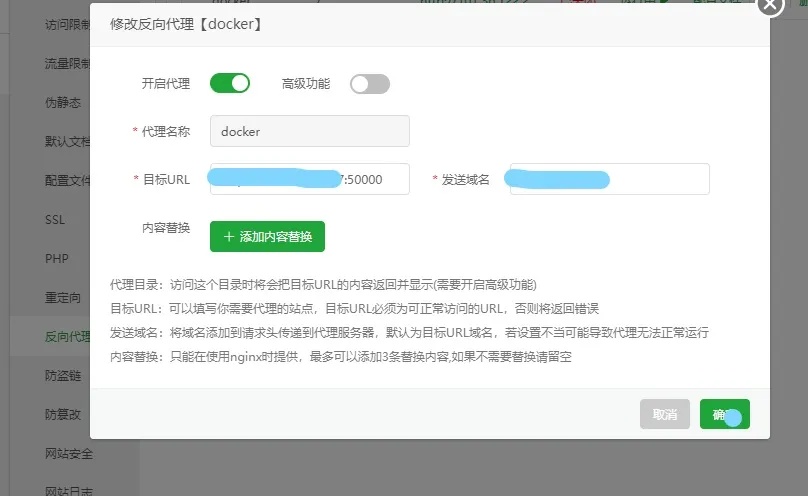
Task: Click the 发送域名 input field
Action: pos(610,179)
